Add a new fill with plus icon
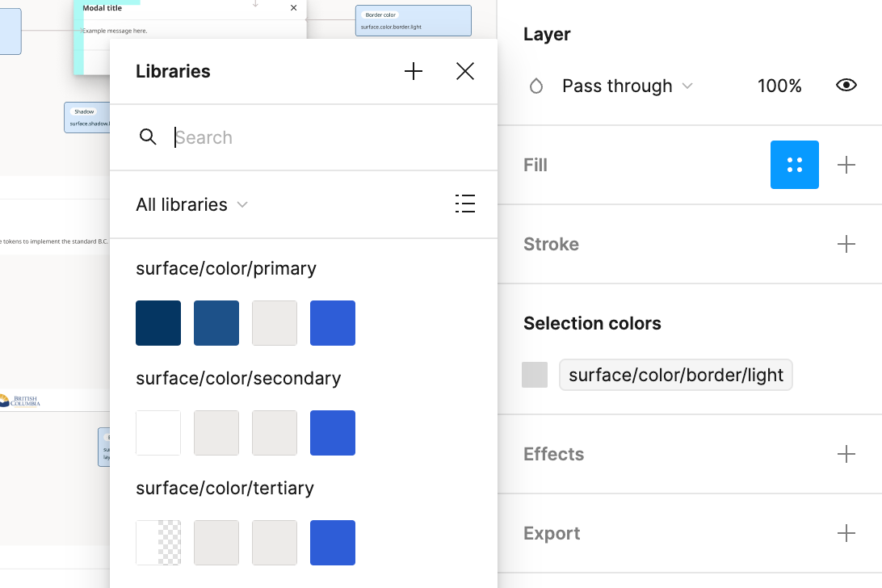The width and height of the screenshot is (882, 588). click(846, 165)
